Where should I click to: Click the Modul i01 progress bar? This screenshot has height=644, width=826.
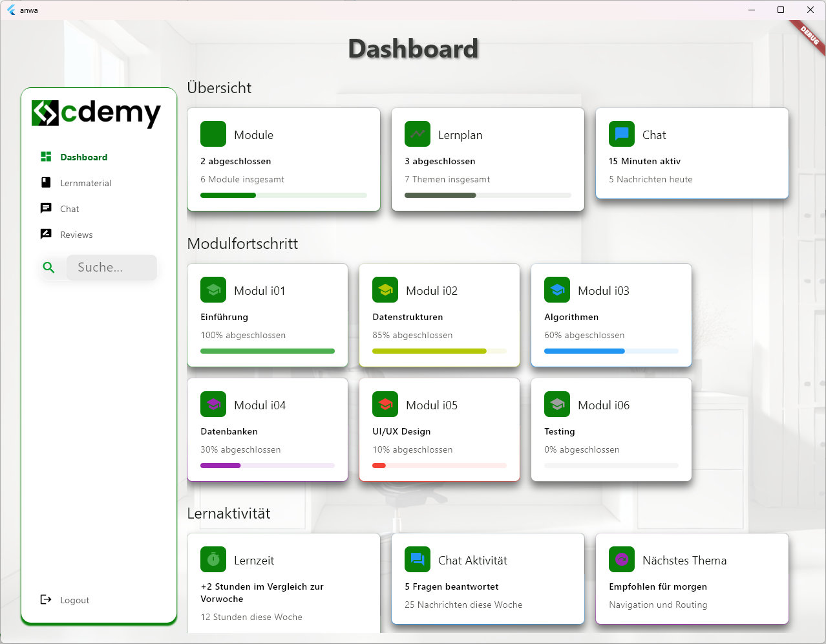[268, 351]
